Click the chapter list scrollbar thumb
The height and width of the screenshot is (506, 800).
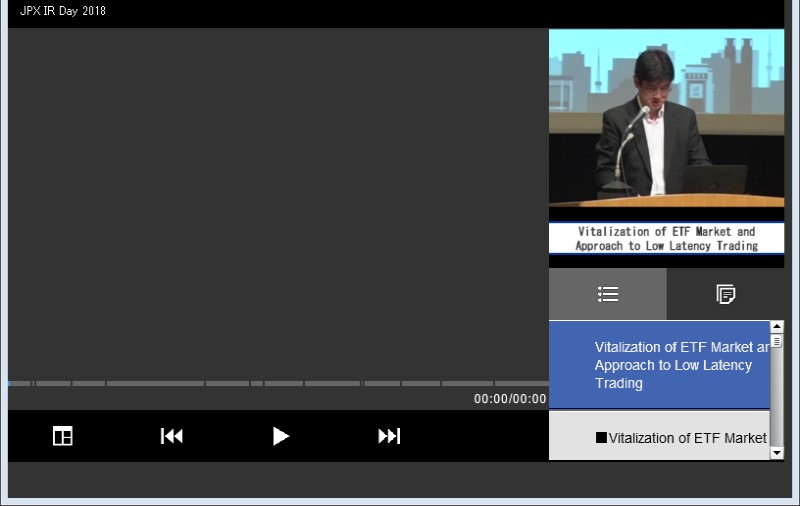pyautogui.click(x=777, y=341)
